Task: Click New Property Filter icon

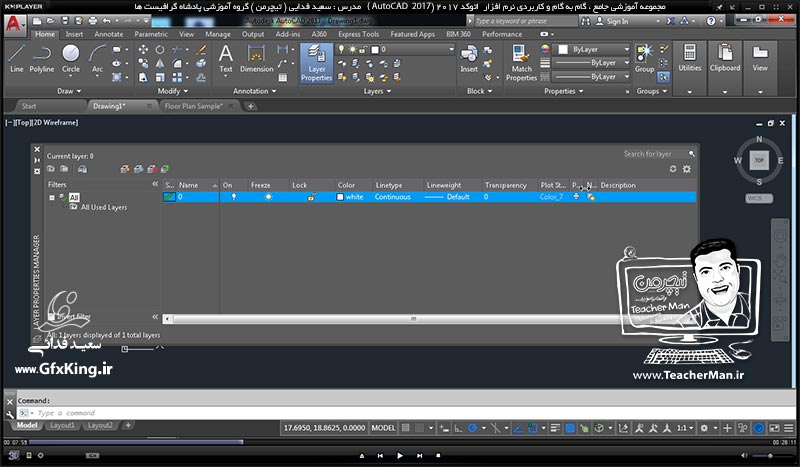Action: (51, 169)
